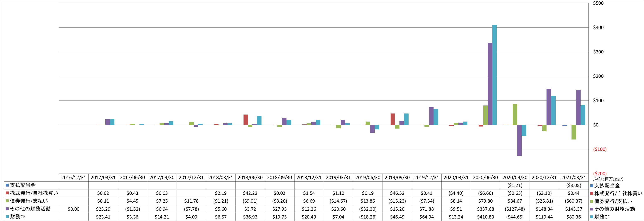
Task: Click the tall purple bar for 2020/06/30
Action: [490, 84]
